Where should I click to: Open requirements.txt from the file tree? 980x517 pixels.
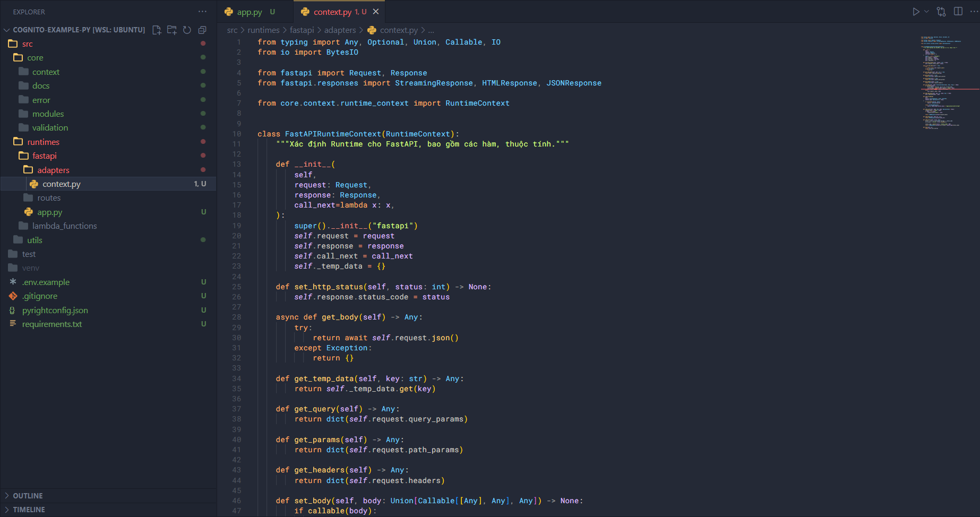tap(52, 324)
